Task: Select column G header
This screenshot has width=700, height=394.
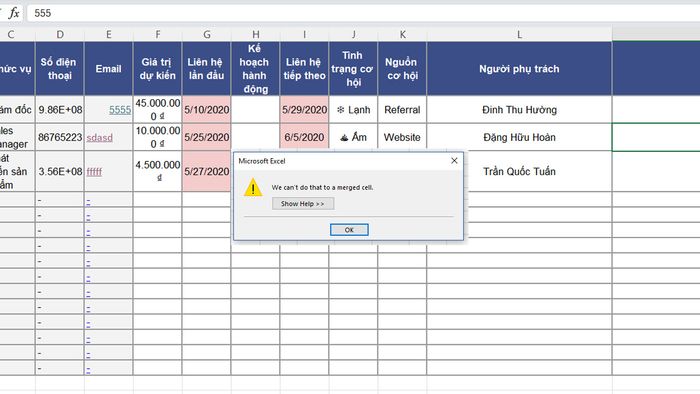Action: tap(207, 34)
